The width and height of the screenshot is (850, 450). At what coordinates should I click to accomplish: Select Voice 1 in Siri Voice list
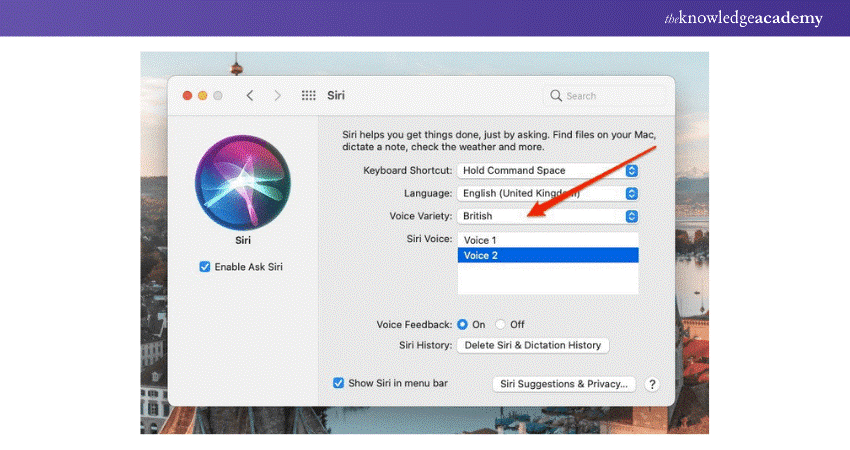tap(548, 240)
